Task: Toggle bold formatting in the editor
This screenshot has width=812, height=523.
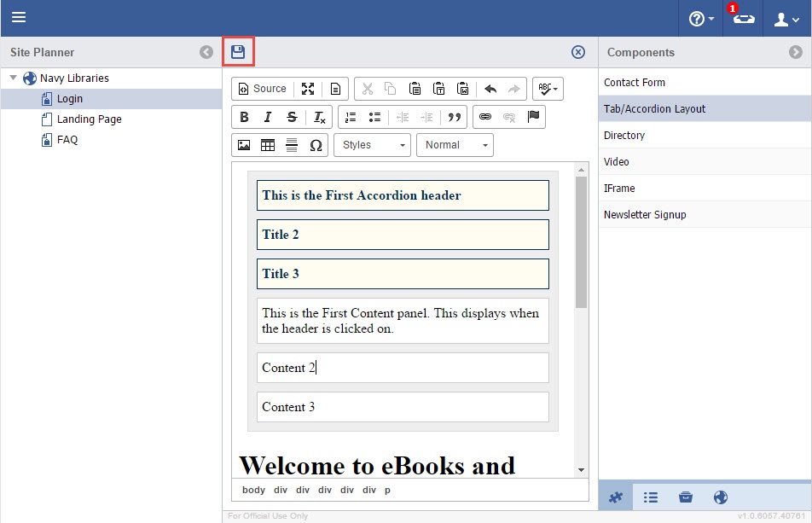Action: click(244, 117)
